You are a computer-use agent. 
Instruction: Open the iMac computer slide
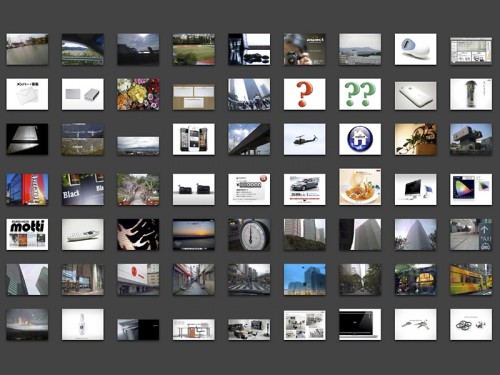pos(415,189)
